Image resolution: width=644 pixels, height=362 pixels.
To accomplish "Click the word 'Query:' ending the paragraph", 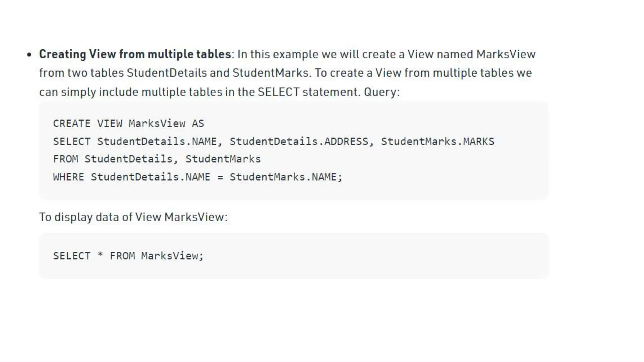I will pos(382,92).
